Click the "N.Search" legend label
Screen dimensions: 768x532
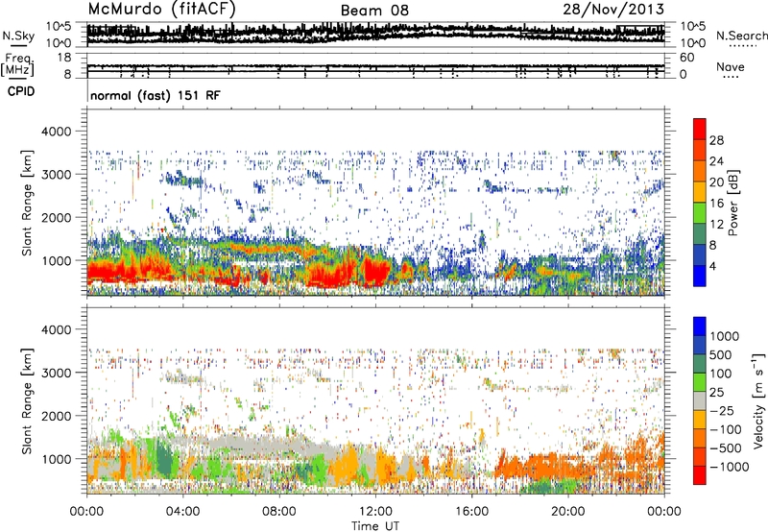(x=741, y=36)
